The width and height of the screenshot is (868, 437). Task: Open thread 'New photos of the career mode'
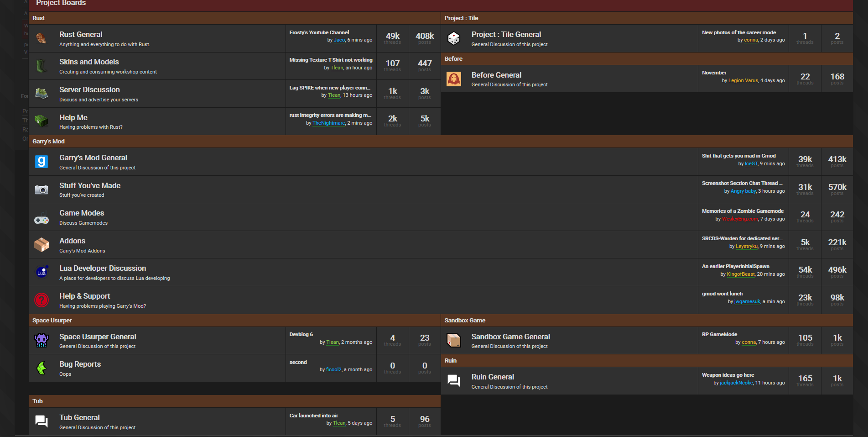pos(739,32)
